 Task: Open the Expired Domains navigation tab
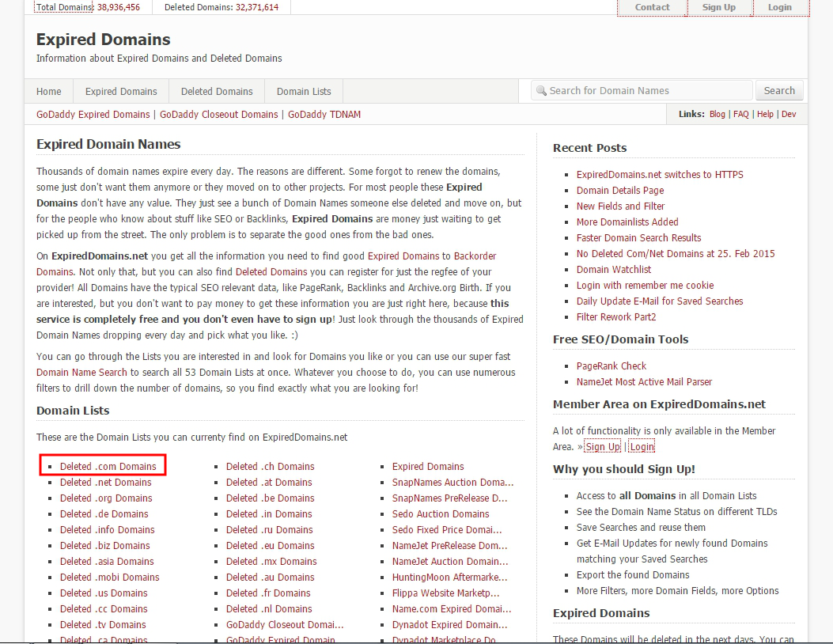(x=121, y=91)
